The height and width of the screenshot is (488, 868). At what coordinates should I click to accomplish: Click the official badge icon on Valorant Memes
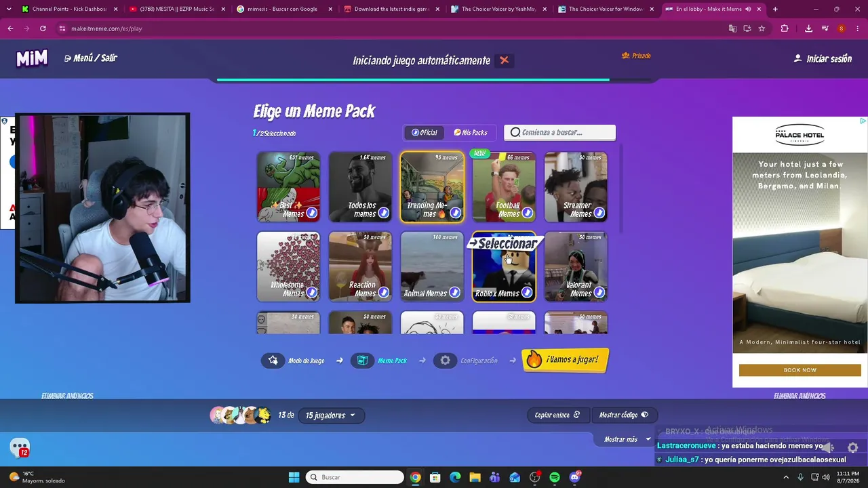(599, 293)
